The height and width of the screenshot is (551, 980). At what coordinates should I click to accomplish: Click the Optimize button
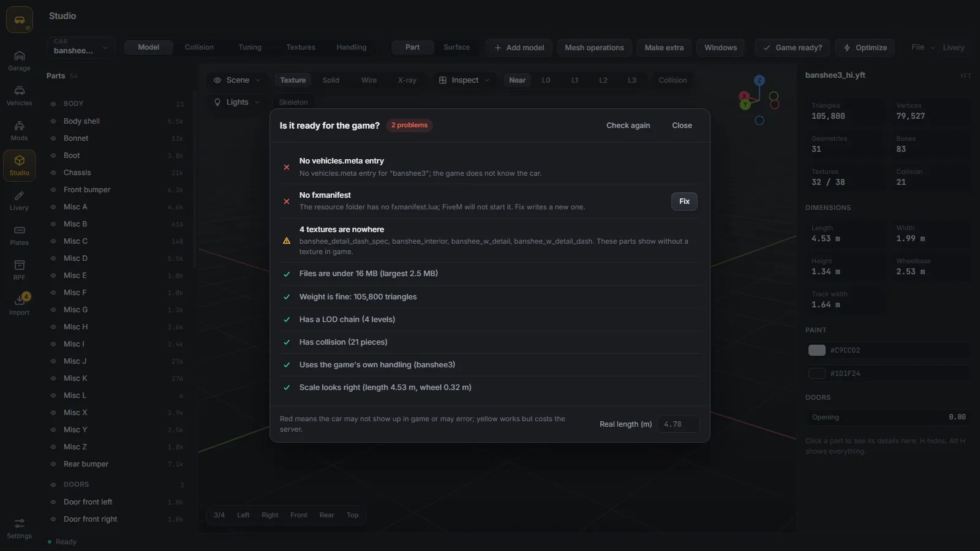tap(865, 48)
